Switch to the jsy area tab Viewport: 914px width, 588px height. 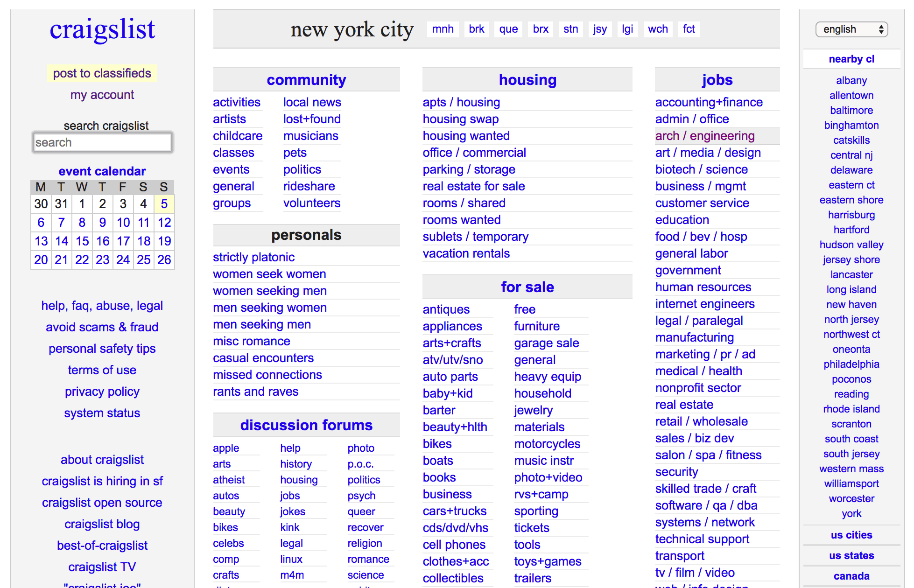click(600, 29)
